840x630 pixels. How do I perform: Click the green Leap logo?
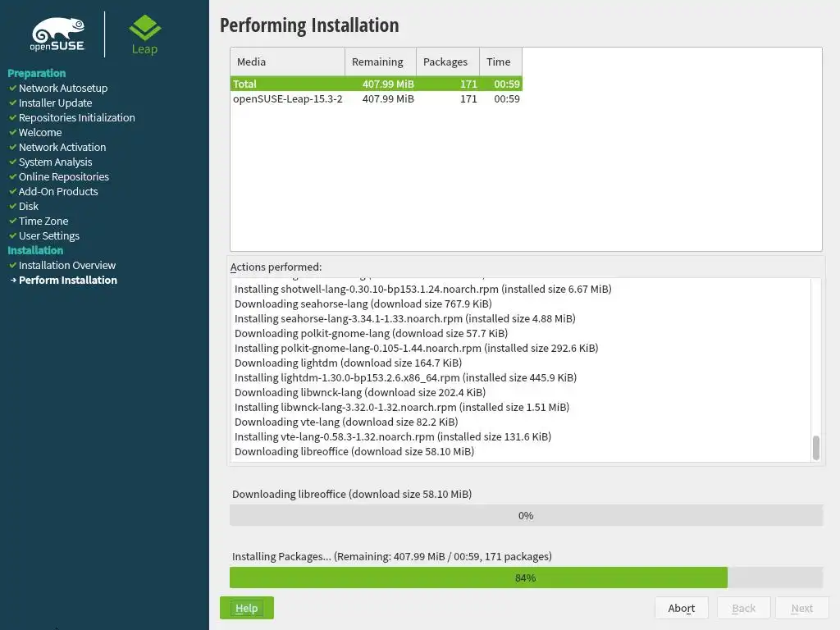click(x=144, y=34)
